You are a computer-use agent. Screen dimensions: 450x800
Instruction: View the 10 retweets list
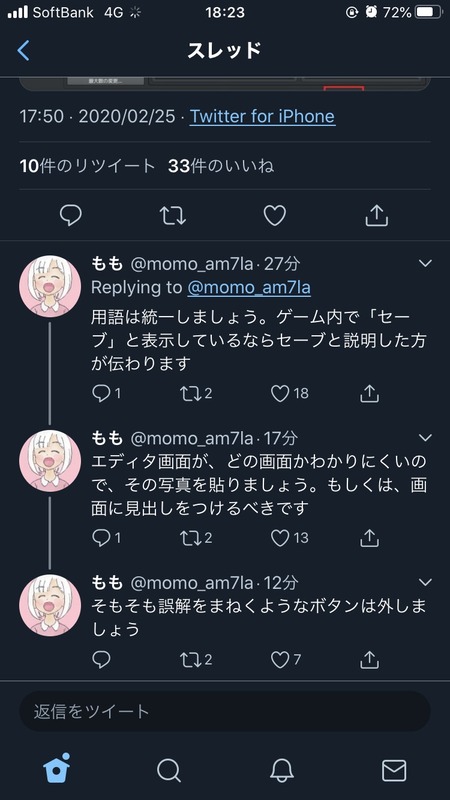click(x=87, y=166)
